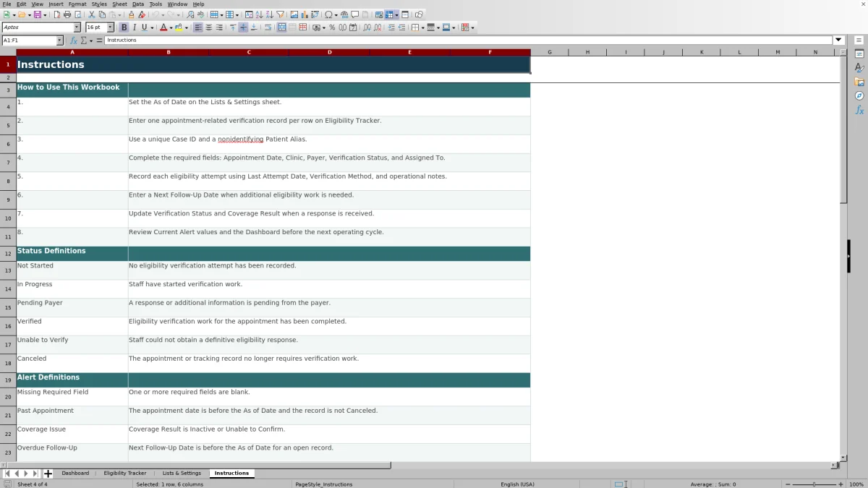Expand the Font Size dropdown

coord(111,27)
